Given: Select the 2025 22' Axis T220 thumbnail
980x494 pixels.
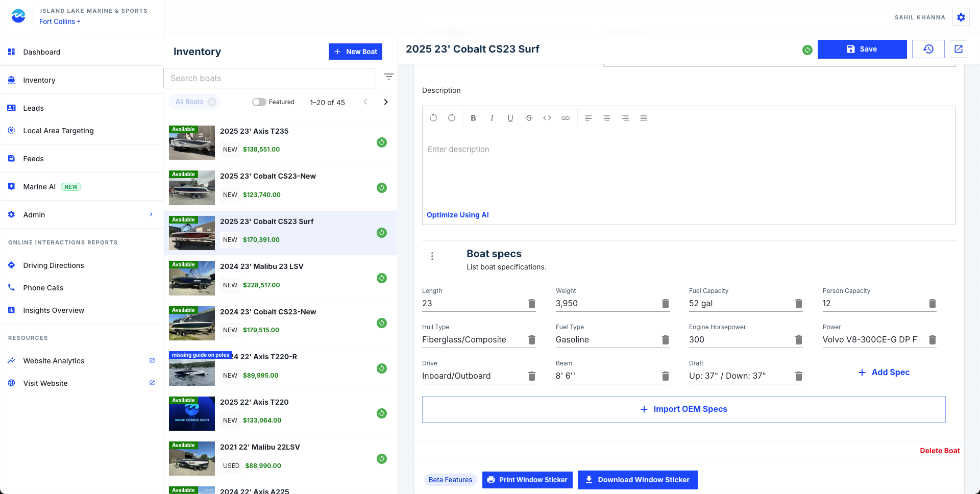Looking at the screenshot, I should (x=192, y=414).
